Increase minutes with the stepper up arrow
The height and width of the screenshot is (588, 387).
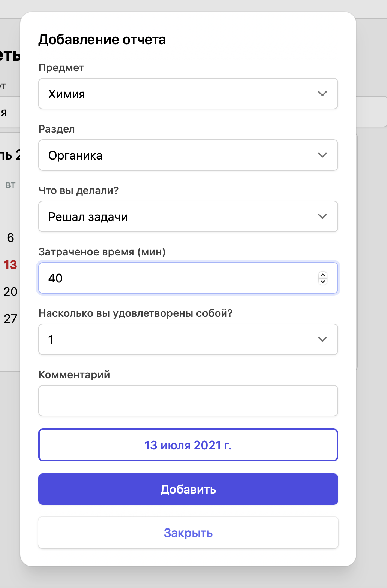pyautogui.click(x=323, y=275)
